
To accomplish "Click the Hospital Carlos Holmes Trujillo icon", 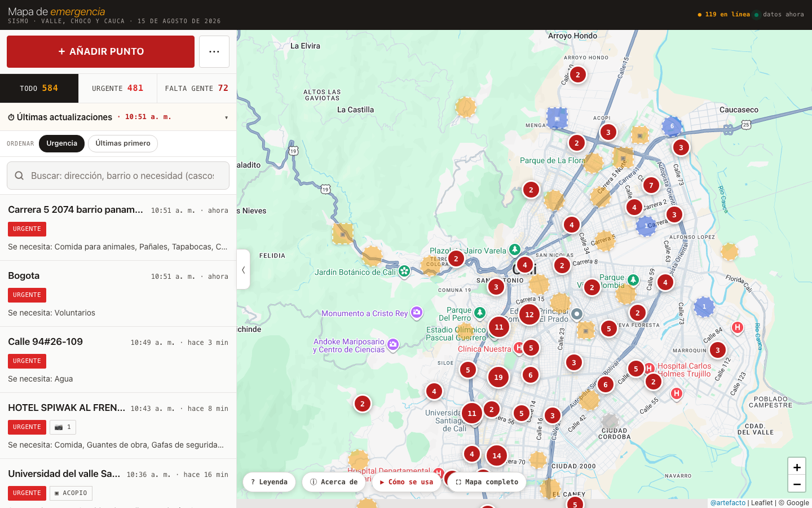I will click(649, 369).
